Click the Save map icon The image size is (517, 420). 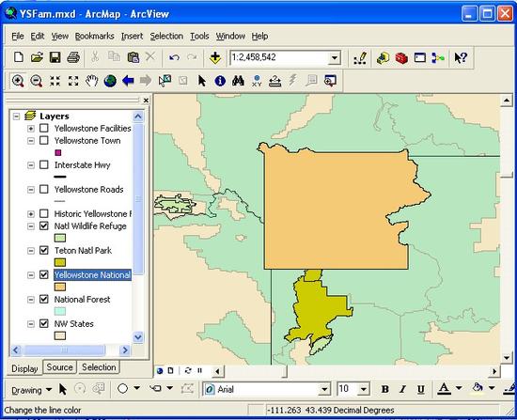pyautogui.click(x=55, y=57)
